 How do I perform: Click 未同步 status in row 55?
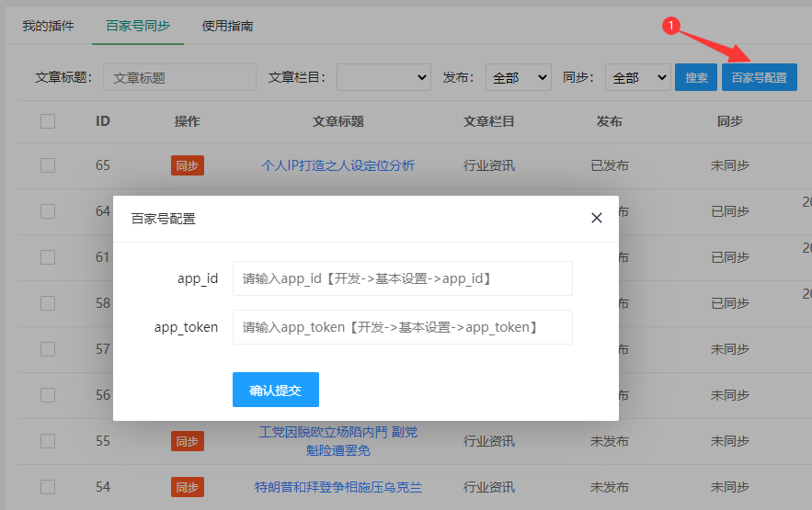(x=729, y=441)
